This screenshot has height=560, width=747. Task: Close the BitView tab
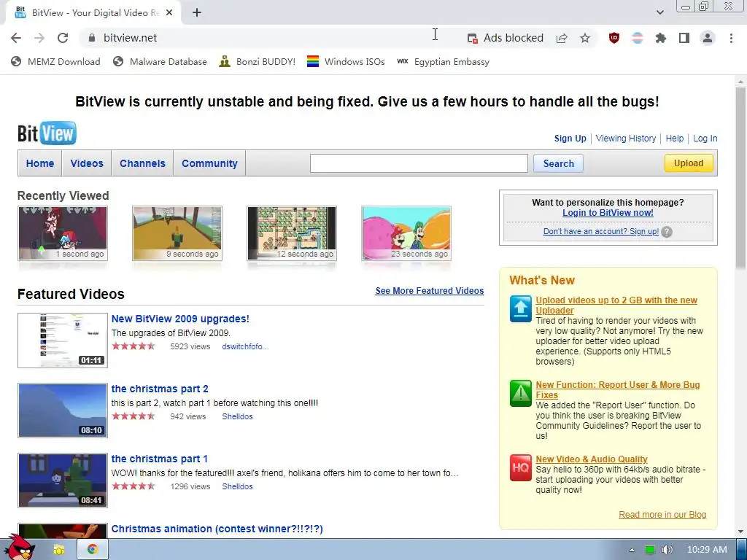(169, 13)
